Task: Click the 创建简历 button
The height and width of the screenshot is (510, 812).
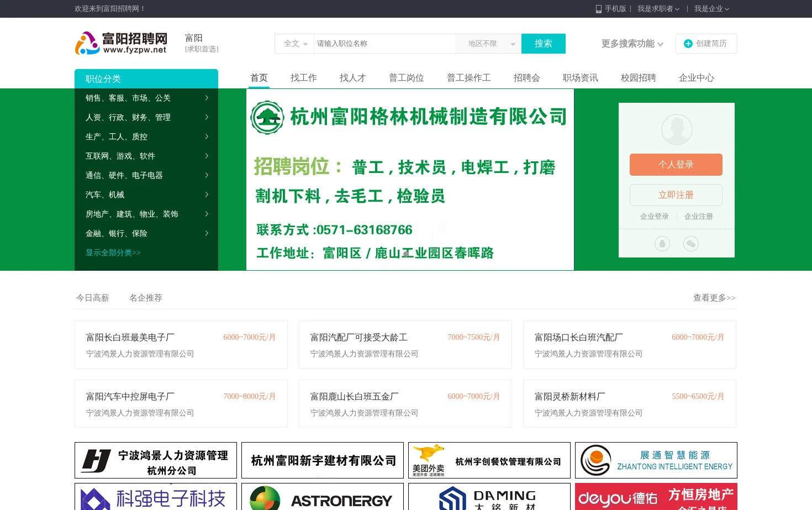Action: coord(706,44)
